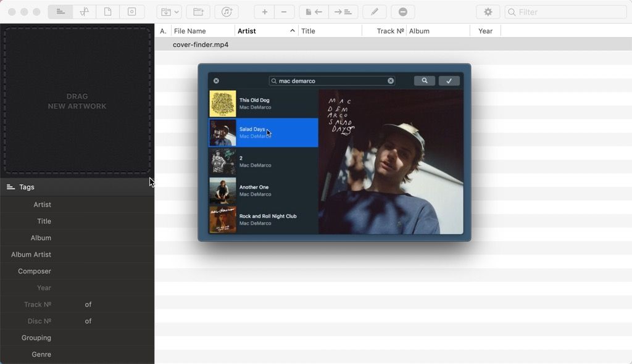Click the add to iTunes music icon
The width and height of the screenshot is (632, 364).
pos(227,12)
